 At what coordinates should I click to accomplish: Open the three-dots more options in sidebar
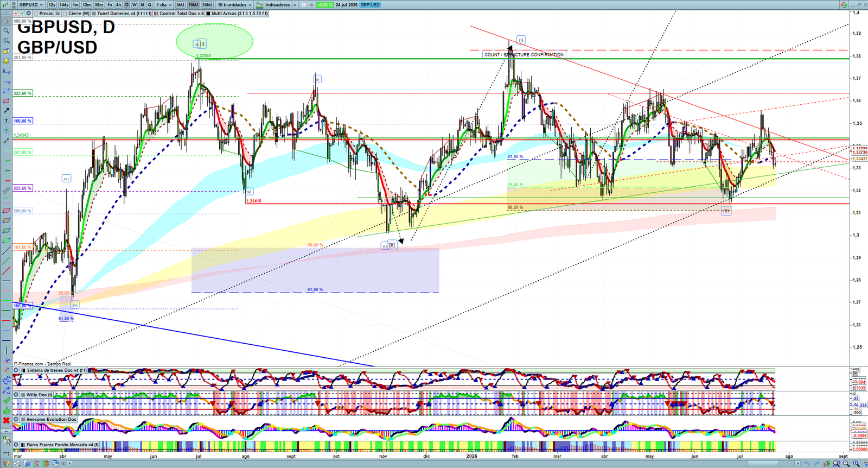7,453
